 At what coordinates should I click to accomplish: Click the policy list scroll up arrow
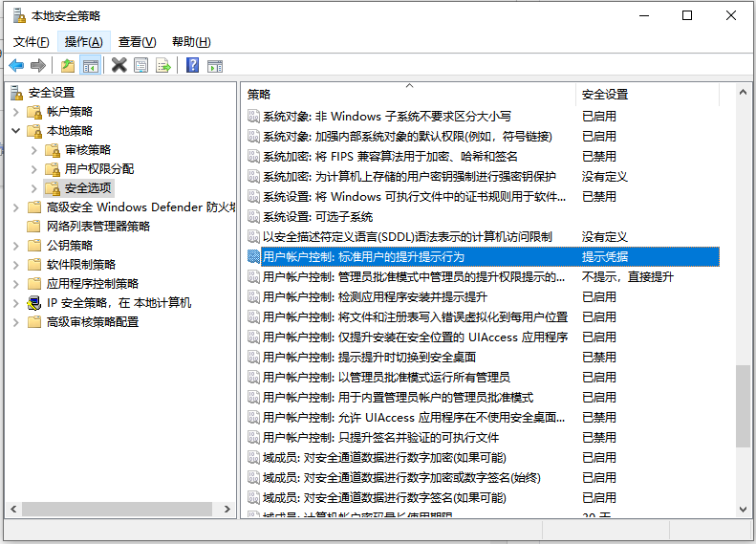click(x=743, y=92)
